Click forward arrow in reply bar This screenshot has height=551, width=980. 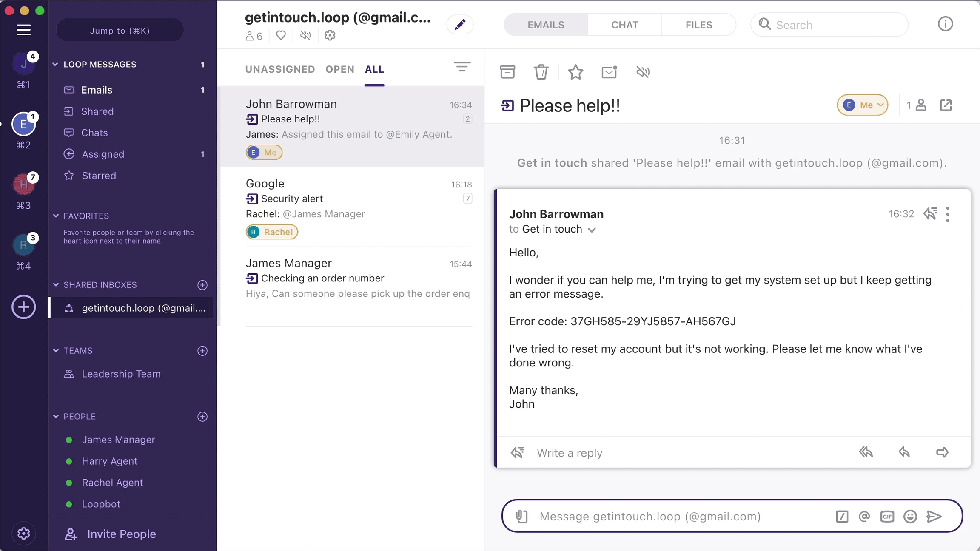click(x=942, y=452)
